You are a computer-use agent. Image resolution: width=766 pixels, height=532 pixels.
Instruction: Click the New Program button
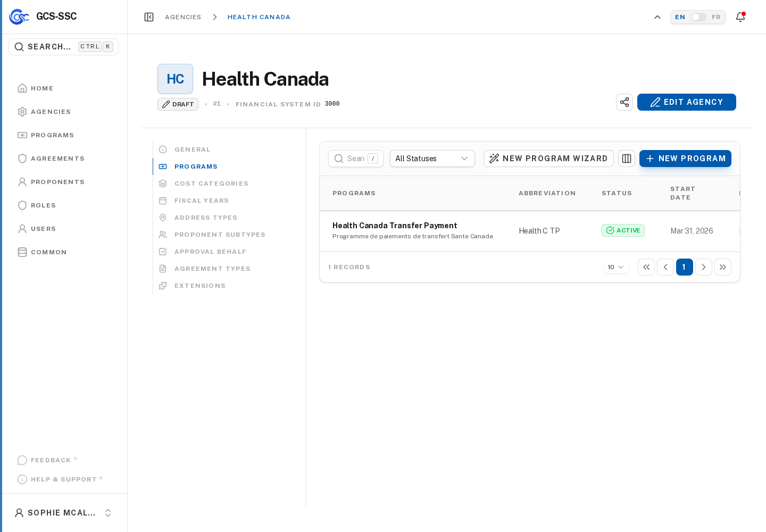(685, 159)
